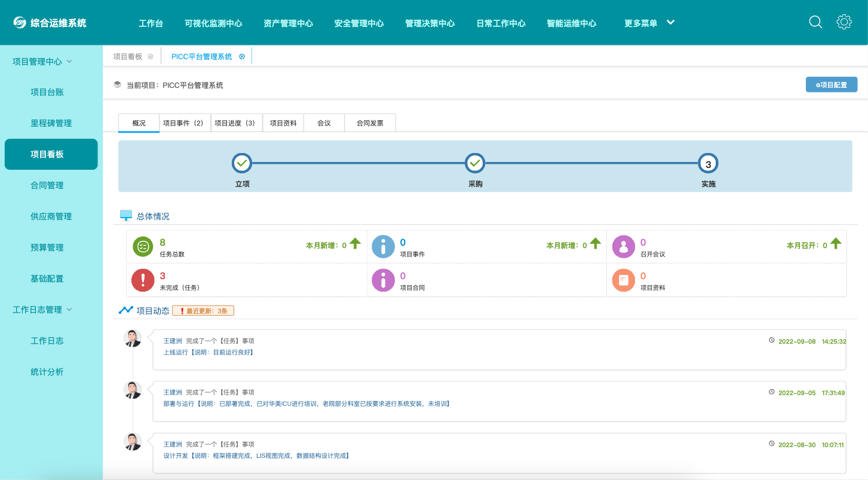Select 项目看板 in the sidebar
868x480 pixels.
(x=51, y=154)
